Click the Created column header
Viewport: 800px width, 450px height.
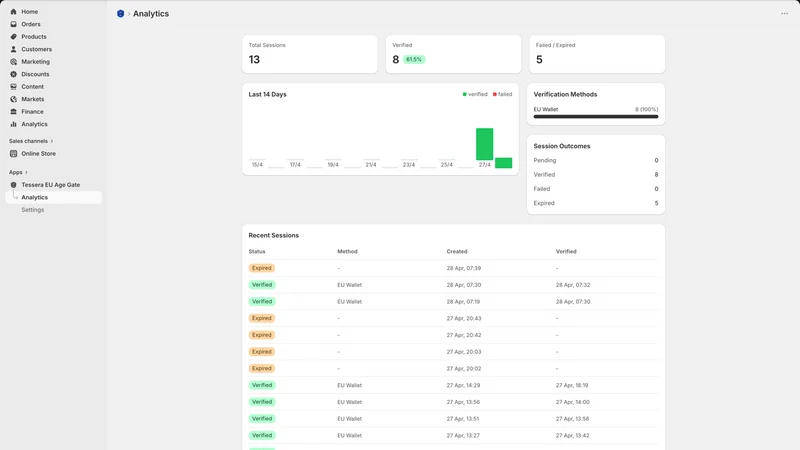click(457, 252)
